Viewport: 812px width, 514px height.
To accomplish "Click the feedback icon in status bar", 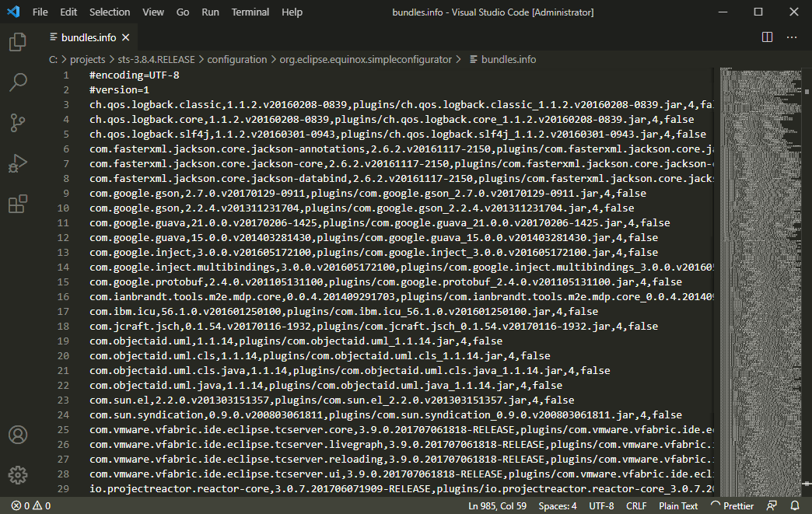I will pyautogui.click(x=772, y=505).
